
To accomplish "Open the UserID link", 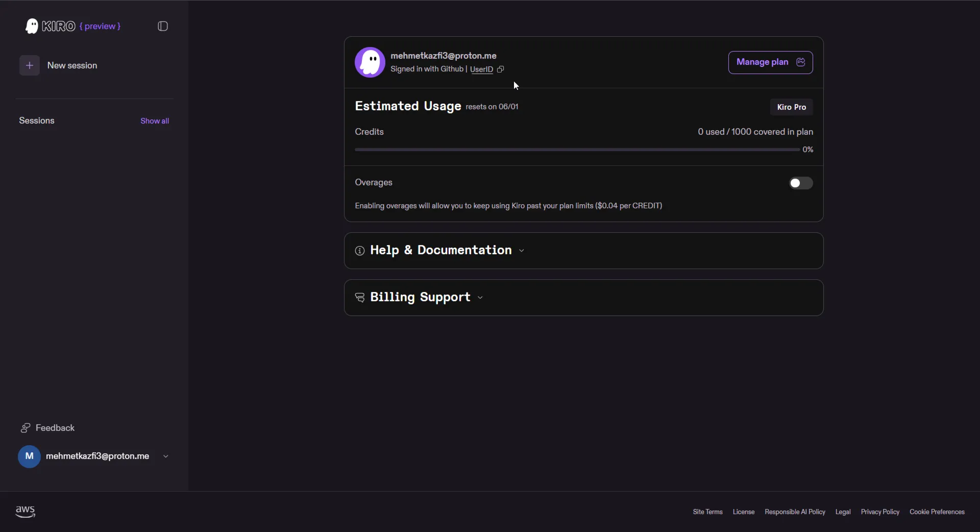I will pos(481,69).
